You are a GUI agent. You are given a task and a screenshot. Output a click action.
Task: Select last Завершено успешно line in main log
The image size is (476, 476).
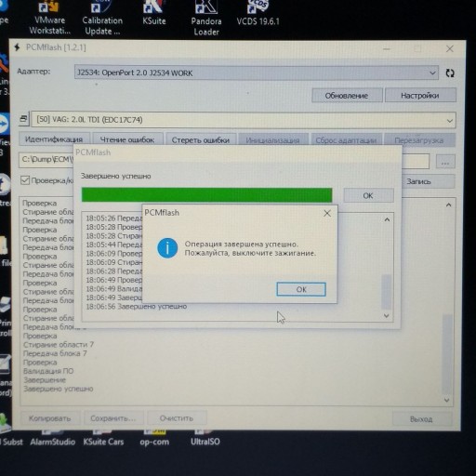(x=59, y=389)
